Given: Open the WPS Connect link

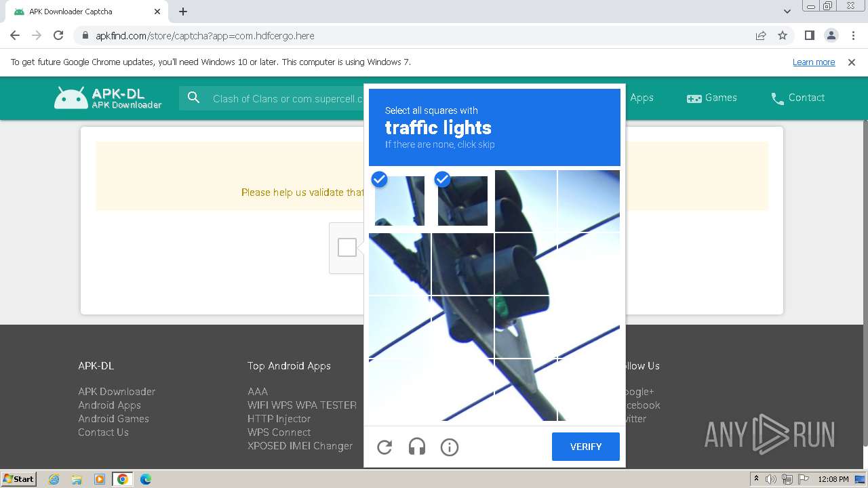Looking at the screenshot, I should pyautogui.click(x=279, y=432).
